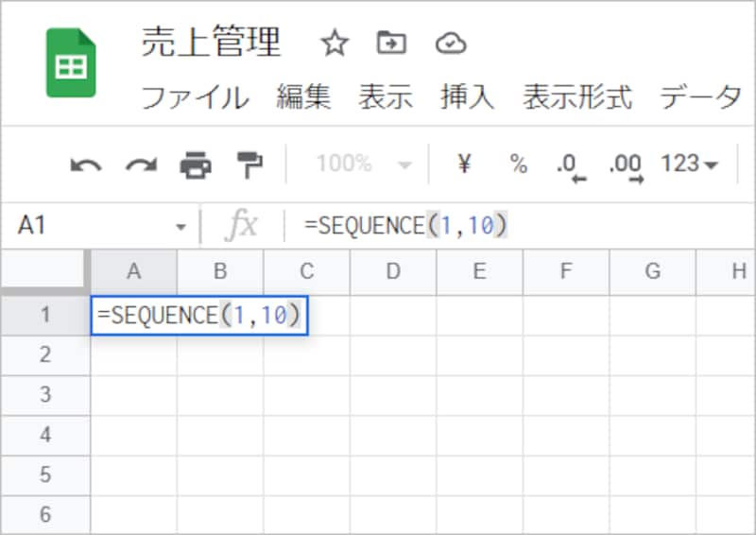
Task: Select column B header
Action: tap(220, 271)
